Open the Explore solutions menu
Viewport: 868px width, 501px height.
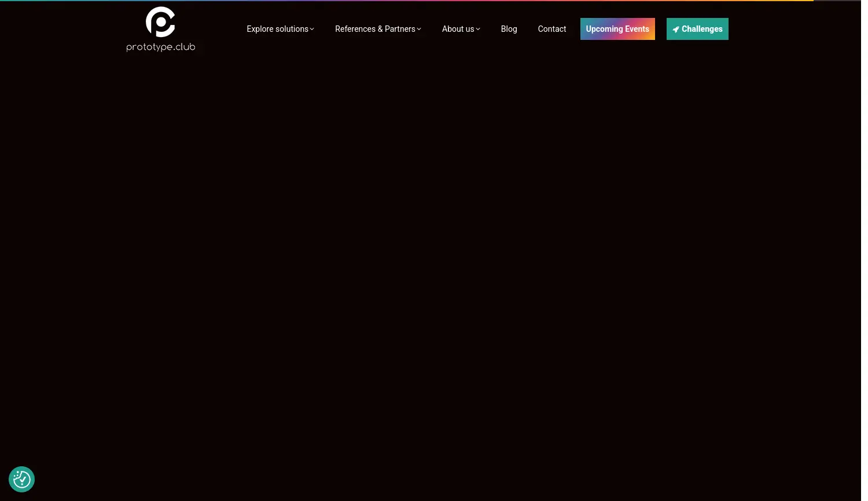tap(277, 29)
